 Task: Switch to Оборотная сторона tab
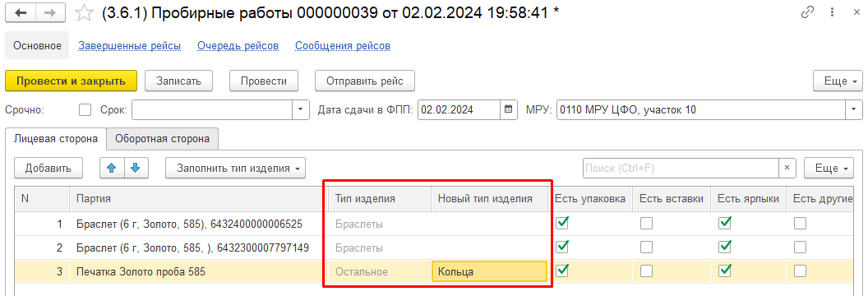pyautogui.click(x=162, y=139)
